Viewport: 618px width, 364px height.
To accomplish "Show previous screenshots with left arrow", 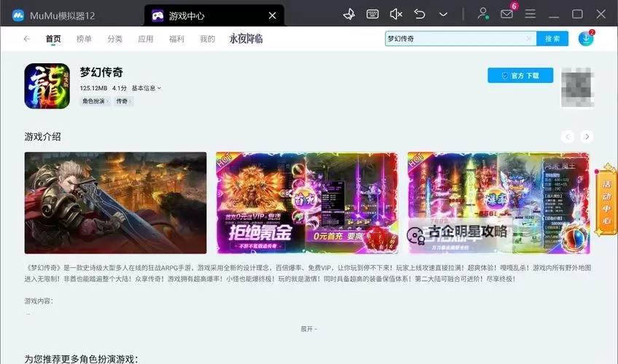I will point(568,137).
